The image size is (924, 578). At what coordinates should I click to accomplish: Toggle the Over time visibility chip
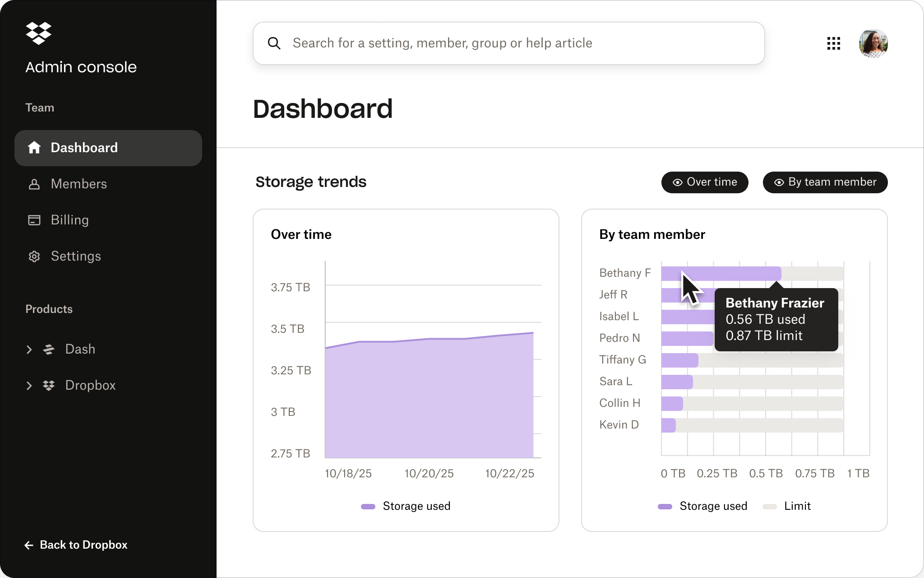704,182
